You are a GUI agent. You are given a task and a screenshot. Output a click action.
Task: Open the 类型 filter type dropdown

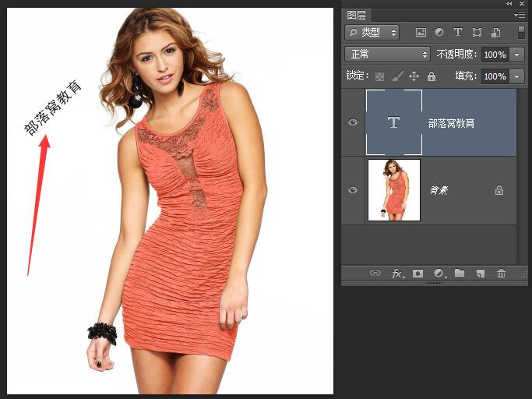tap(372, 33)
